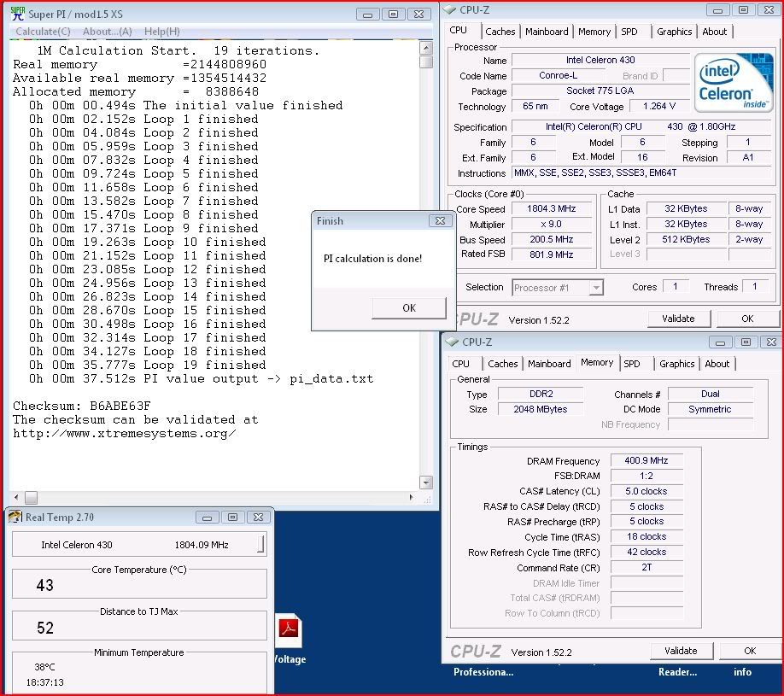Click the Super PI horizontal scrollbar thumb
The image size is (784, 696).
pyautogui.click(x=31, y=497)
